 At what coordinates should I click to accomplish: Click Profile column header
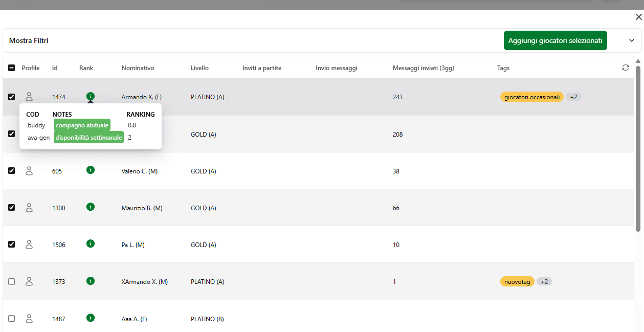pos(31,68)
